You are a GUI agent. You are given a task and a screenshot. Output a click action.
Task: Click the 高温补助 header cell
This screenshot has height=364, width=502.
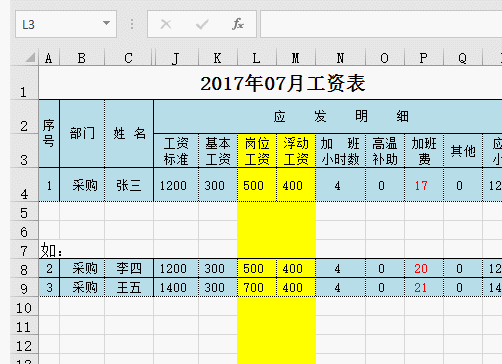(x=385, y=151)
